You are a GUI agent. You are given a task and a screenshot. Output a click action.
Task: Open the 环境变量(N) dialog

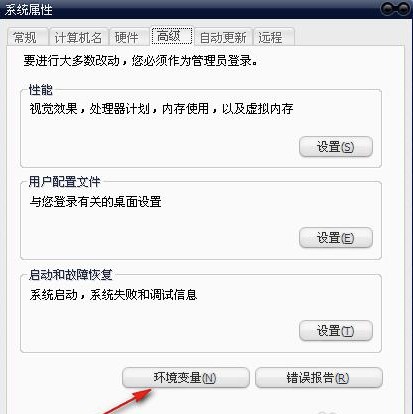[x=186, y=378]
